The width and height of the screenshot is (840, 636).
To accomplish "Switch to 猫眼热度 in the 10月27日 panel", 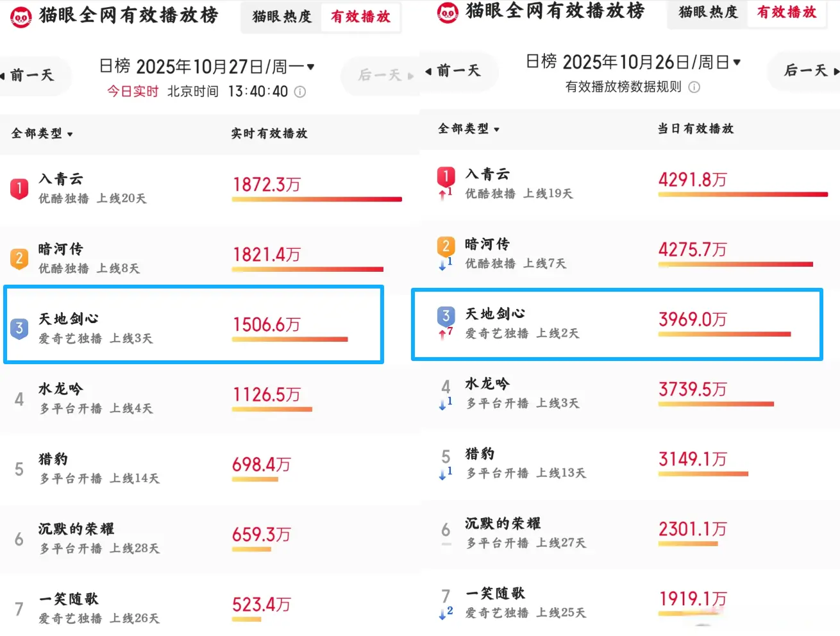I will coord(281,17).
